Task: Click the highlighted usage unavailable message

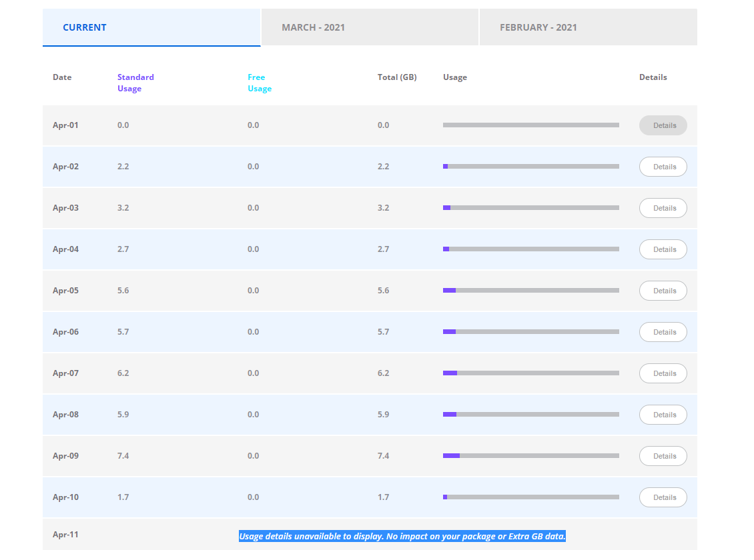Action: (402, 536)
